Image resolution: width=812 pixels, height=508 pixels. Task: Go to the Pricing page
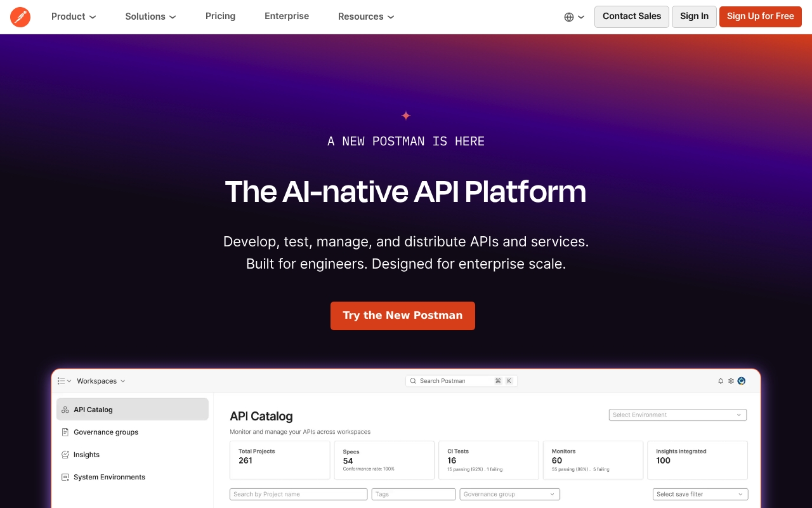[x=220, y=16]
